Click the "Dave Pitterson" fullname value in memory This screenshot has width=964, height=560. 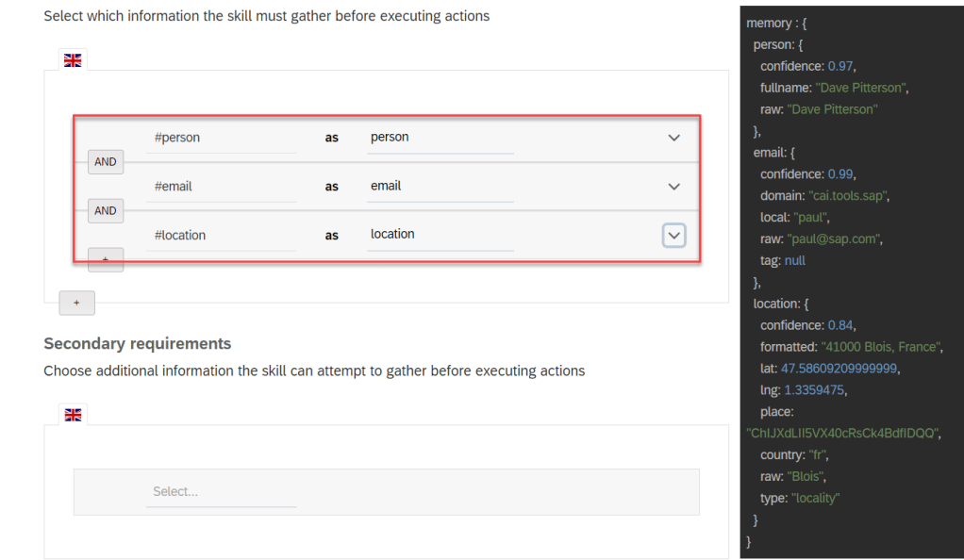[x=861, y=88]
